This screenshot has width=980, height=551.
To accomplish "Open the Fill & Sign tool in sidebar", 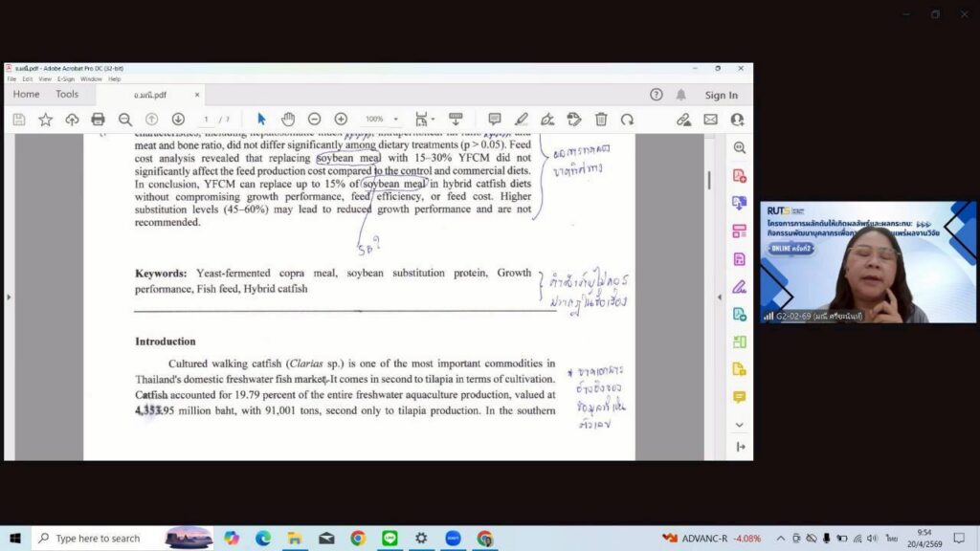I will click(x=739, y=286).
